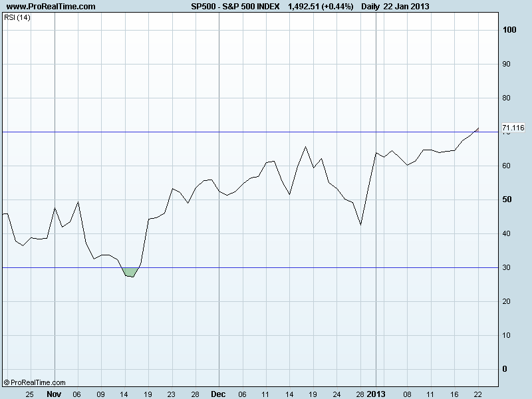The width and height of the screenshot is (532, 399).
Task: Click the 2013 year label on x-axis
Action: coord(376,394)
